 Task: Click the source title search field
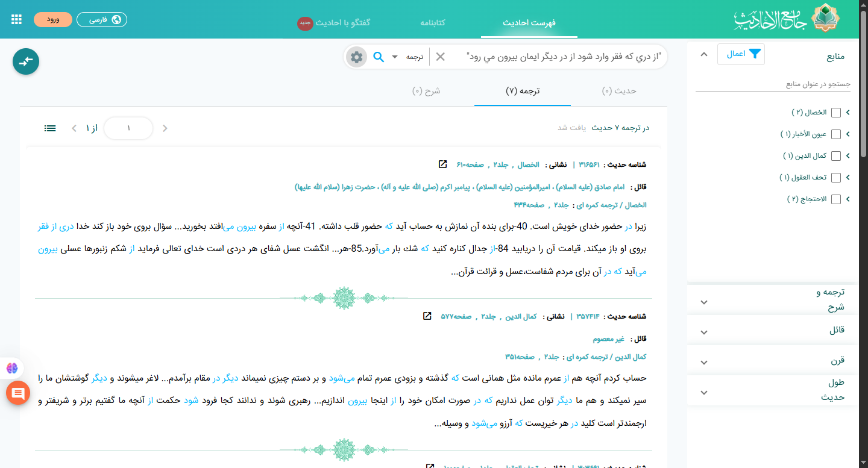[x=773, y=84]
